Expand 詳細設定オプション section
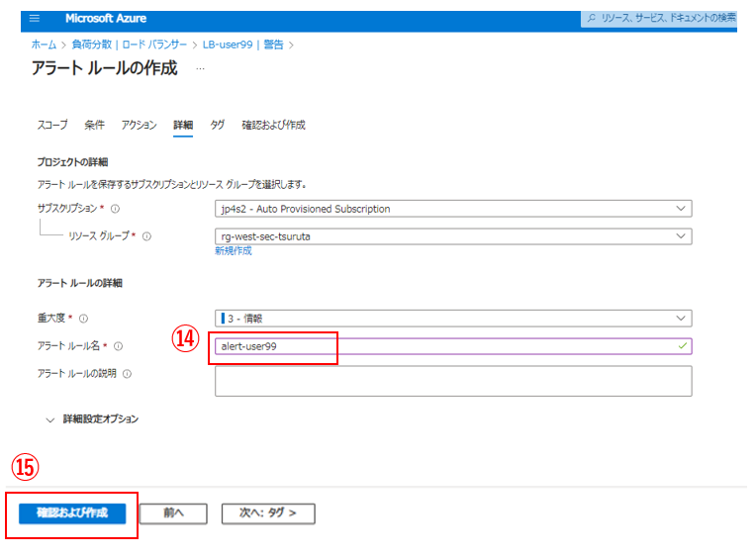 [x=92, y=419]
